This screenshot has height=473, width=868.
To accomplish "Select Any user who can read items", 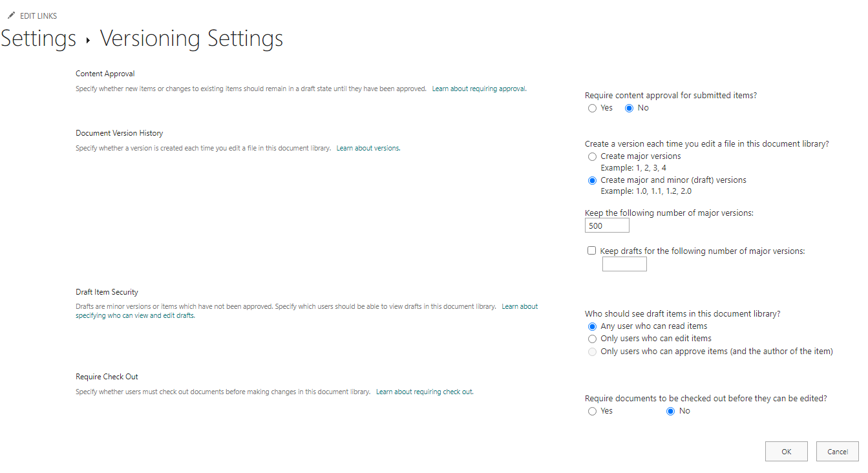I will (x=592, y=327).
